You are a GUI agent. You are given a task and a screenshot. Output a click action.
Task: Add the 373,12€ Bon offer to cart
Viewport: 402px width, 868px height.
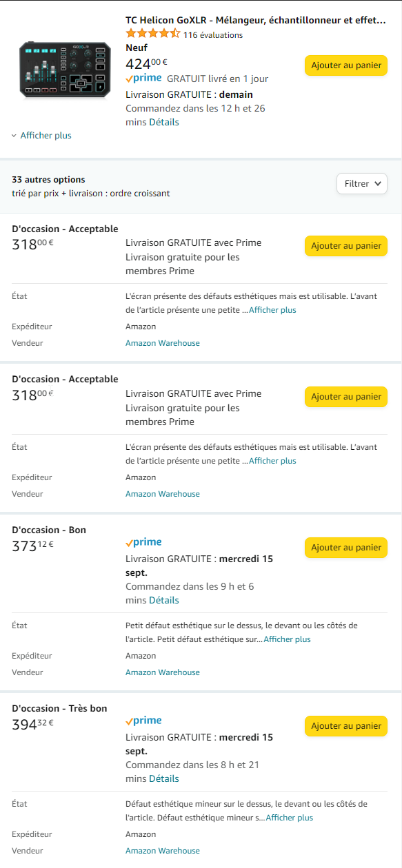(x=346, y=548)
